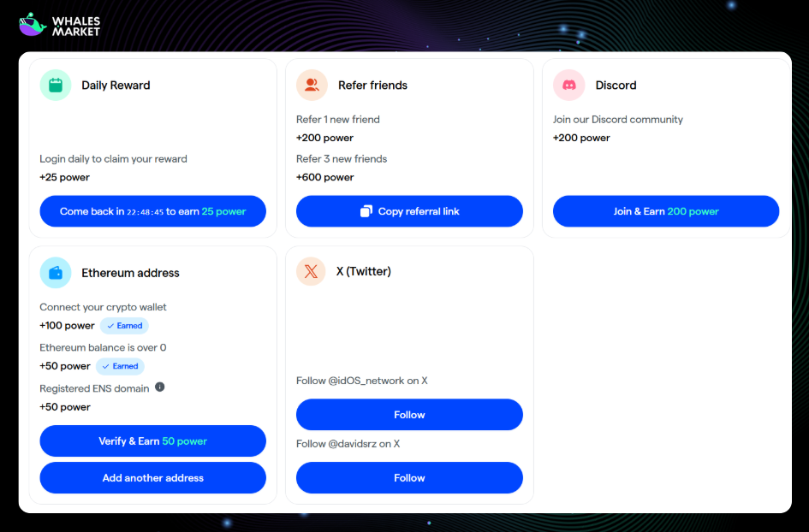Image resolution: width=809 pixels, height=532 pixels.
Task: Click the Refer friends people icon
Action: click(x=312, y=86)
